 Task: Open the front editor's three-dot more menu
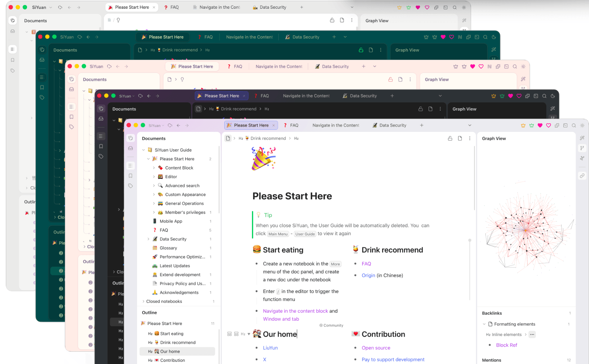470,138
